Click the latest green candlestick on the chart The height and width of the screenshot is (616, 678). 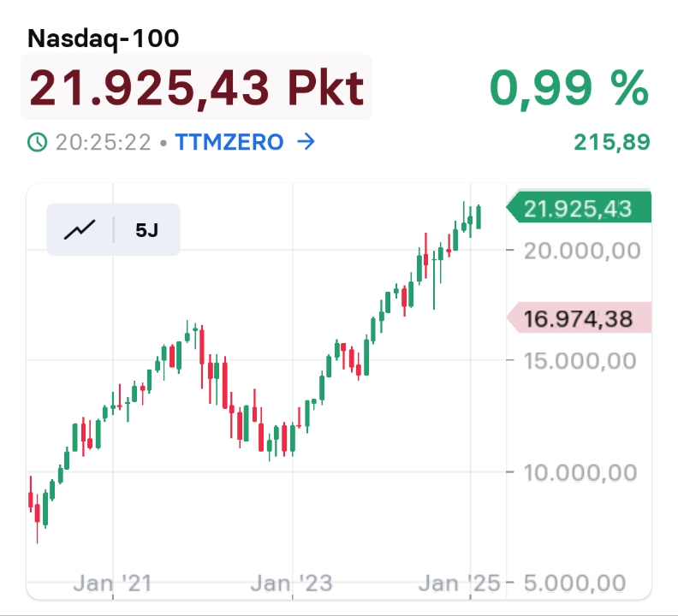coord(479,217)
